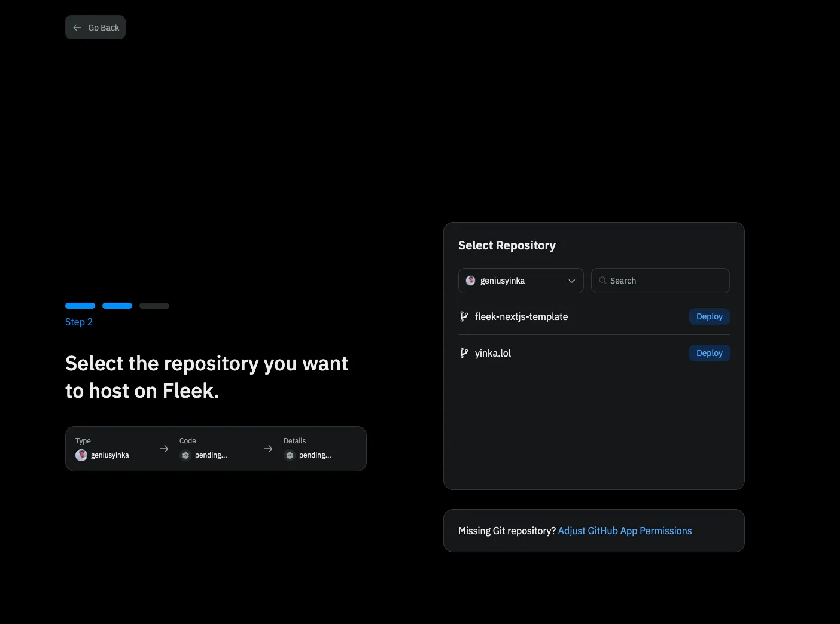Click the geniusyinka avatar under Type
840x624 pixels.
click(x=81, y=455)
